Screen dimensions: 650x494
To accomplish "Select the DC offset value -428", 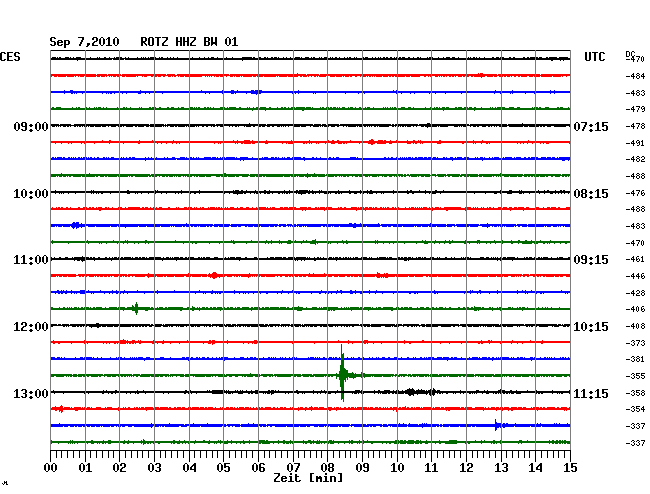I will click(635, 293).
